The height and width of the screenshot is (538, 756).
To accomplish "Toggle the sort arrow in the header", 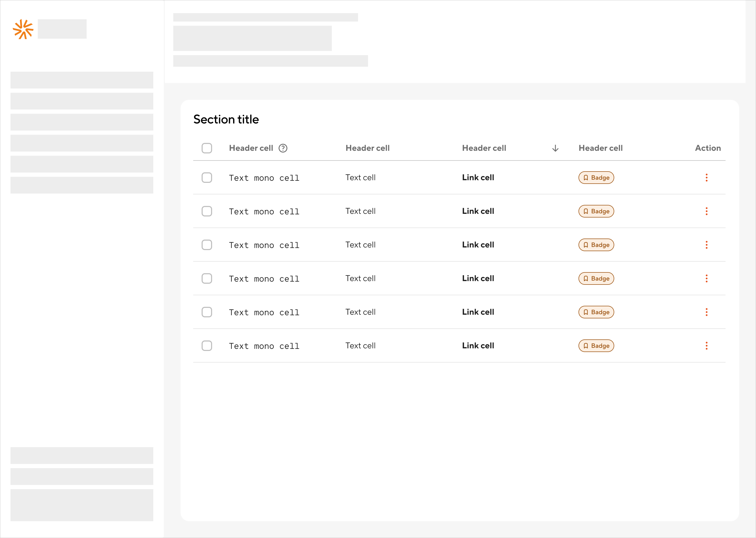I will pyautogui.click(x=555, y=148).
